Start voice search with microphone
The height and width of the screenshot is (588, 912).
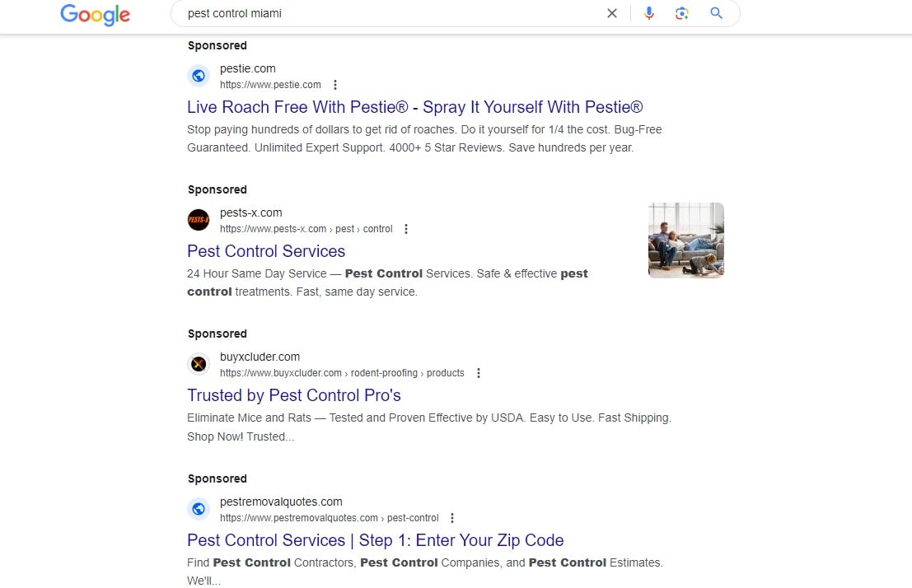[x=649, y=13]
